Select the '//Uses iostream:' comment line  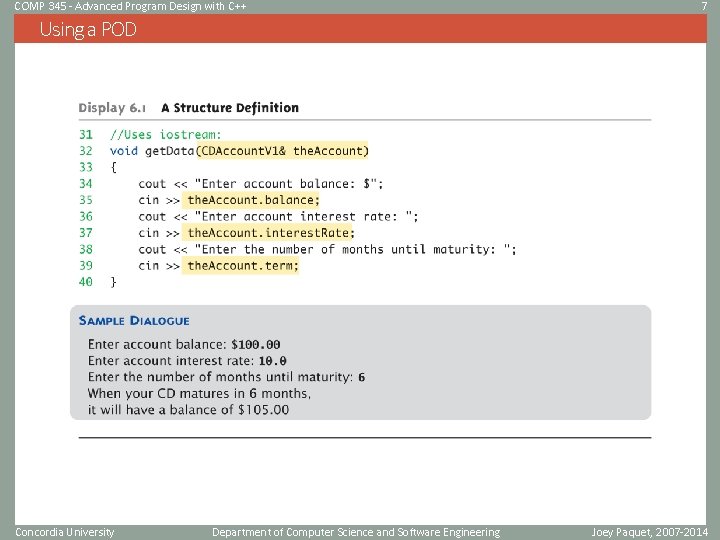click(166, 135)
